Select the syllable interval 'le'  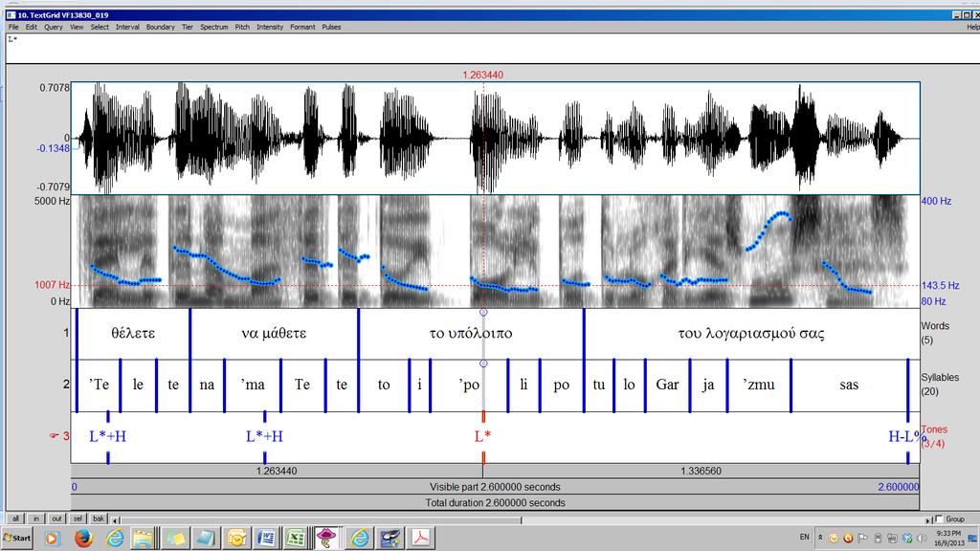(x=138, y=385)
